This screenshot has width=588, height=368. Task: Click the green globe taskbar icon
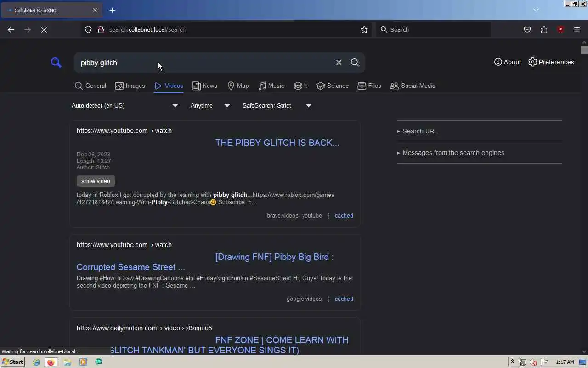point(99,362)
